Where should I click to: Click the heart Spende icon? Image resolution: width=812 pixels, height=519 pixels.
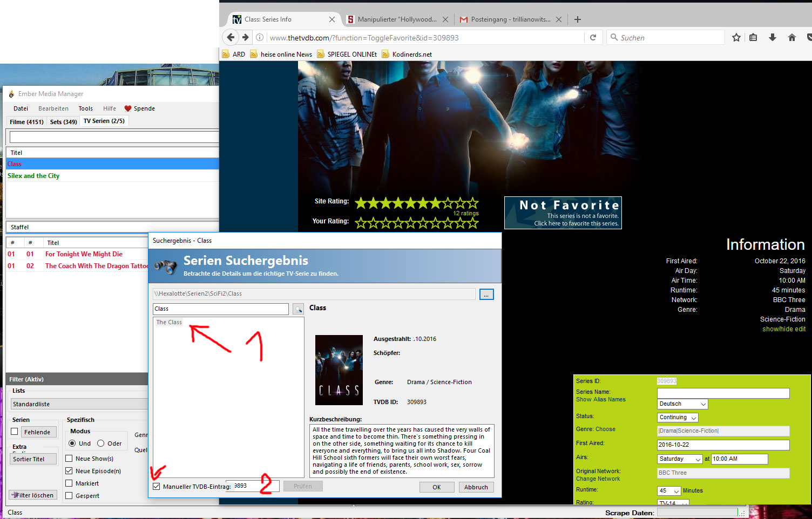128,108
